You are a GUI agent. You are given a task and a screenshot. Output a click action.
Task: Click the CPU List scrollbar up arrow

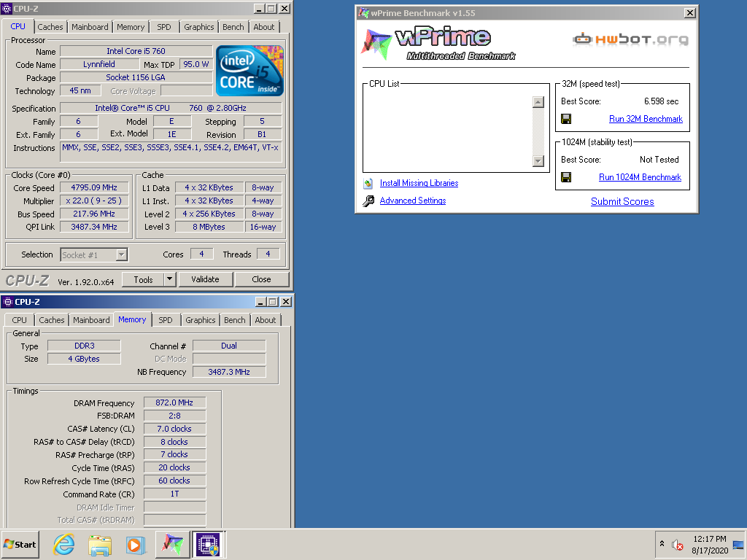pyautogui.click(x=538, y=102)
